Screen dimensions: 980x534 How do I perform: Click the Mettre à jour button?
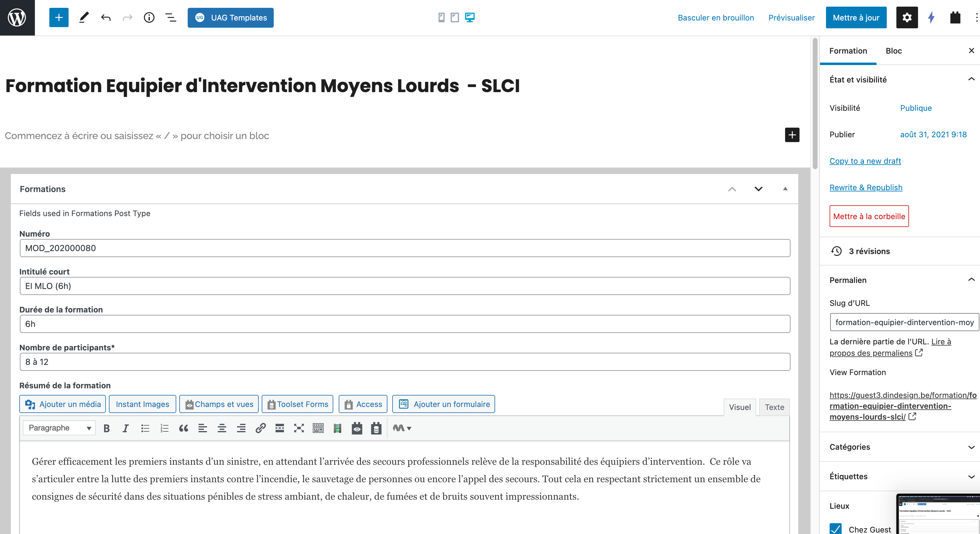coord(855,17)
